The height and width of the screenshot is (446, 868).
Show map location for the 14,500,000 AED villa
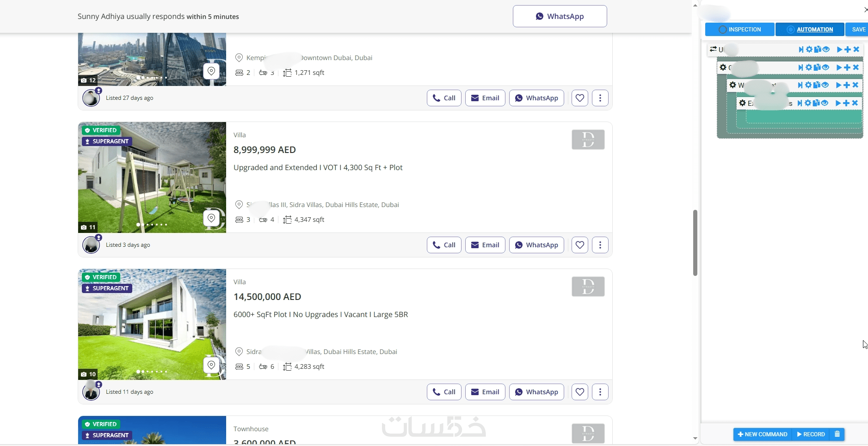pos(211,365)
